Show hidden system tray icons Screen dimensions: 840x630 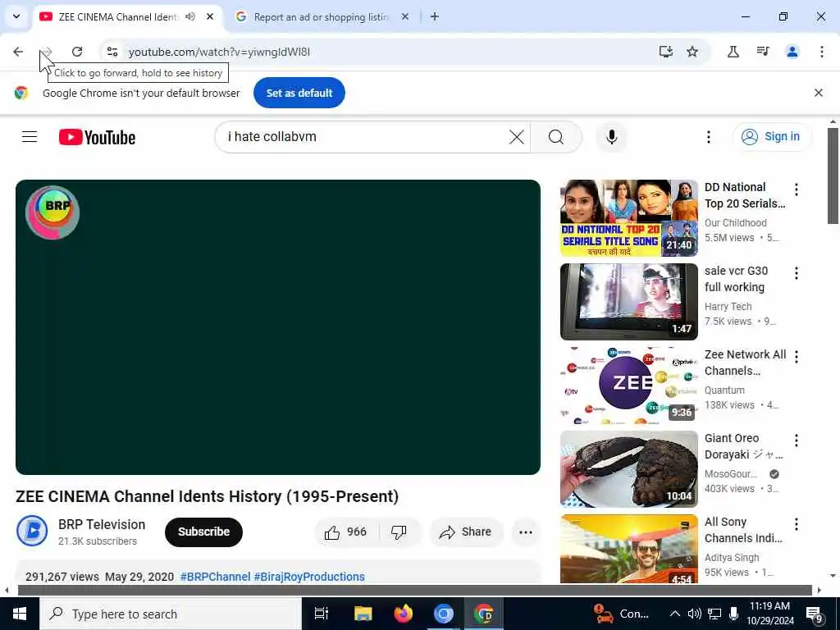[x=675, y=614]
